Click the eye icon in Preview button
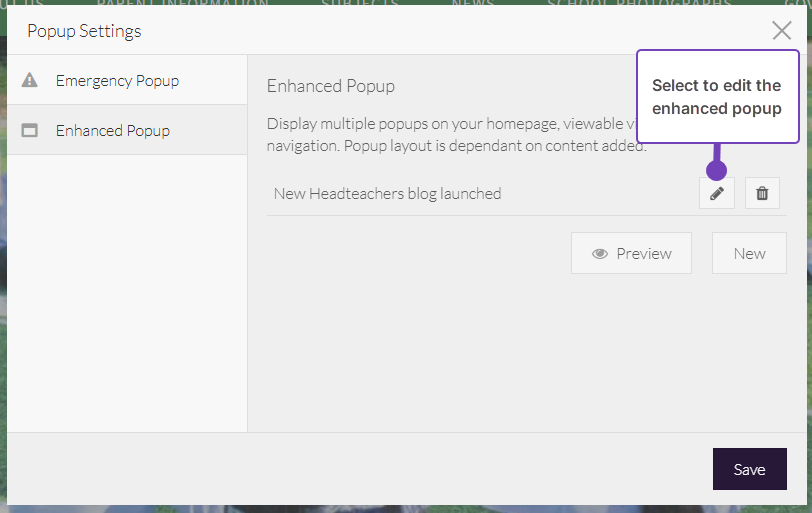 pyautogui.click(x=600, y=254)
